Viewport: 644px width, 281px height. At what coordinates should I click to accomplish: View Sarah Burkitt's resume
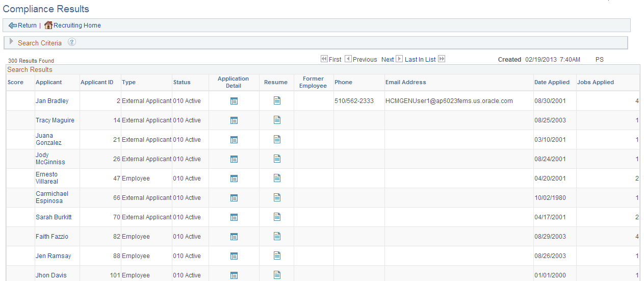tap(277, 217)
